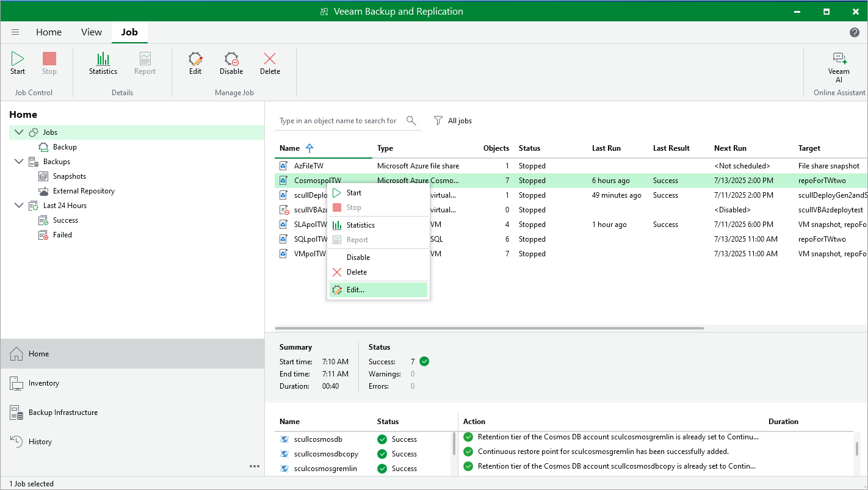868x490 pixels.
Task: Sort jobs by the Status column
Action: (529, 148)
